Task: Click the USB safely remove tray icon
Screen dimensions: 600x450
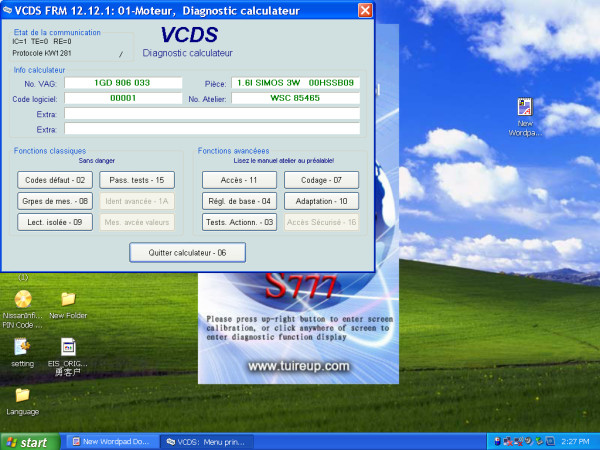Action: coord(497,442)
